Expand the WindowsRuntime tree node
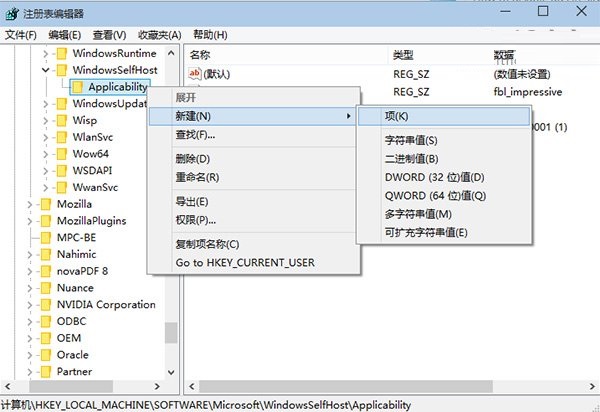The image size is (600, 412). point(46,54)
